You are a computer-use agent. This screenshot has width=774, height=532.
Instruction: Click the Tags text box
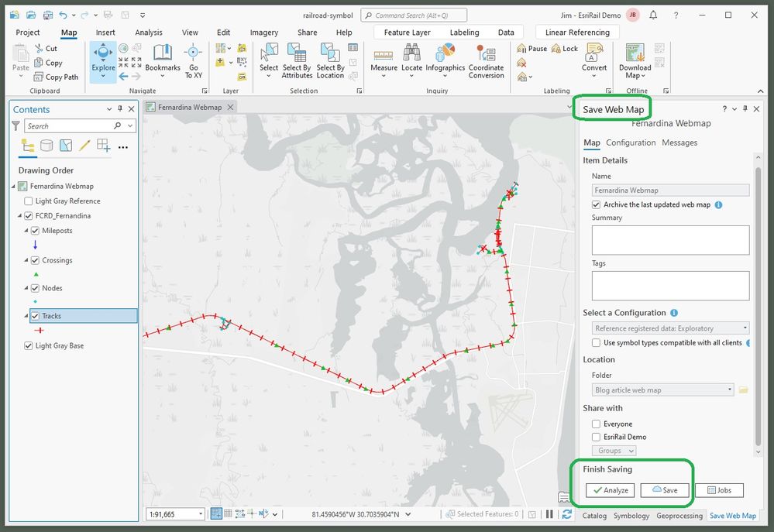click(x=670, y=286)
